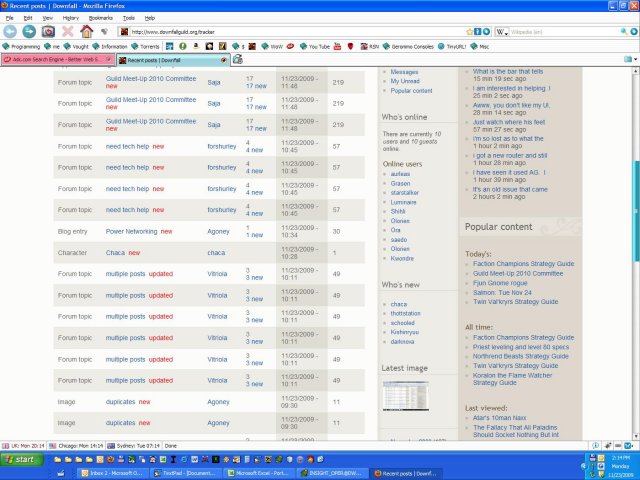This screenshot has width=640, height=480.
Task: Open the Messages link
Action: coord(404,72)
